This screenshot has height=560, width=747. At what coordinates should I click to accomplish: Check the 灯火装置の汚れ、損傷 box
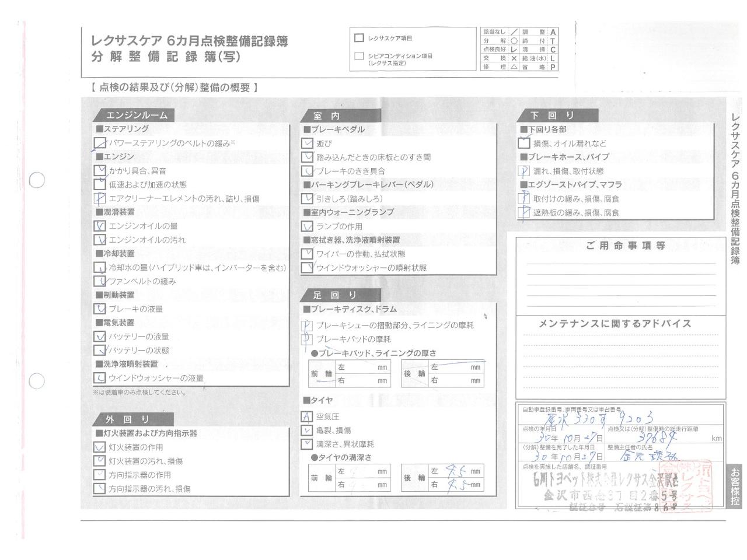point(100,461)
